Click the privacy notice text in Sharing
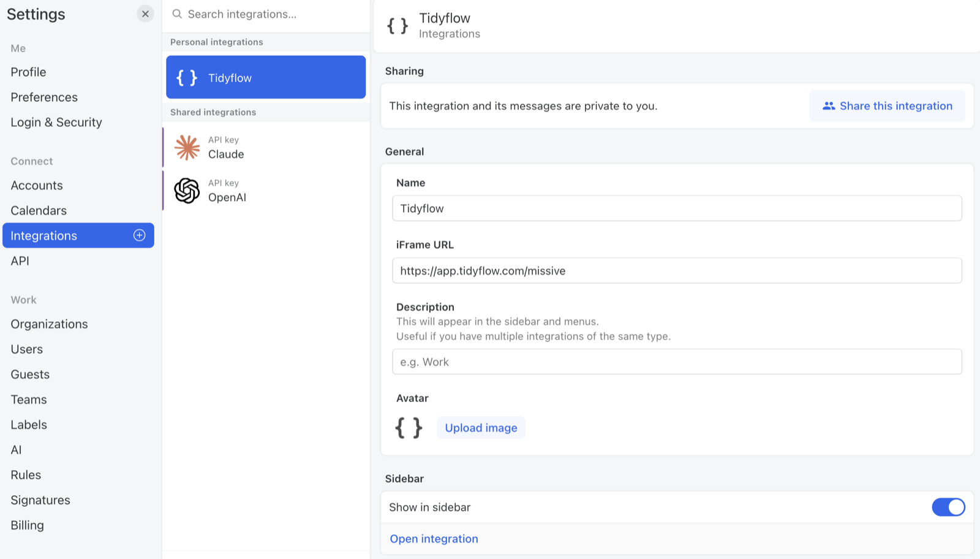Image resolution: width=980 pixels, height=559 pixels. pyautogui.click(x=523, y=106)
